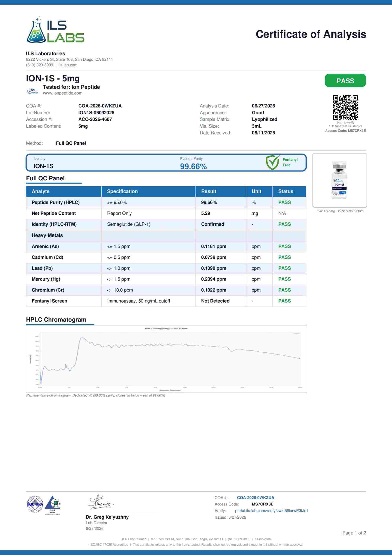Open the portal.ils-lab.com verify link
This screenshot has width=392, height=555.
271,511
